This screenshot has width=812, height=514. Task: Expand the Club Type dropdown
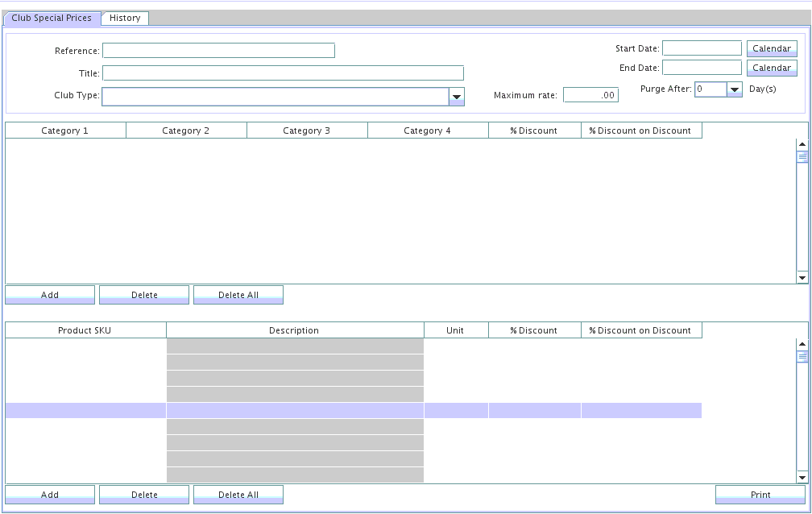(456, 97)
